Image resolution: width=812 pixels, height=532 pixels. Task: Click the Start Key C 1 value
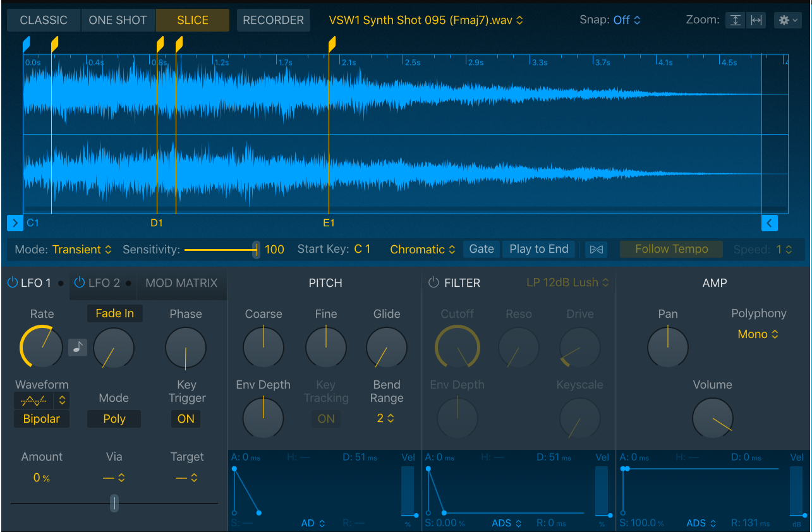[362, 250]
